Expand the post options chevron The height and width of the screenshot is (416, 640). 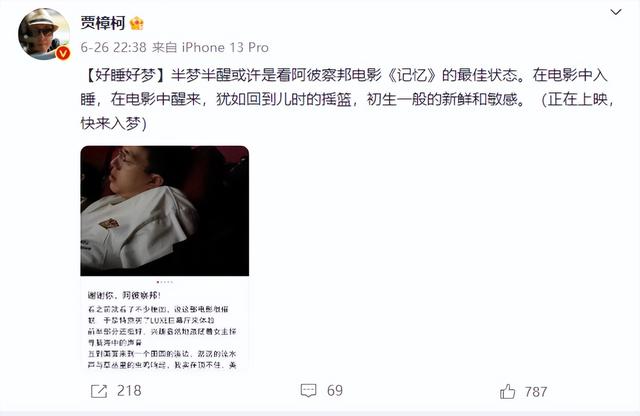616,12
